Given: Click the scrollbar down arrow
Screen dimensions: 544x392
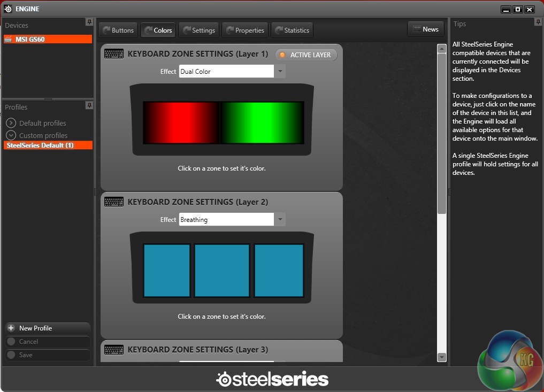Looking at the screenshot, I should click(442, 357).
